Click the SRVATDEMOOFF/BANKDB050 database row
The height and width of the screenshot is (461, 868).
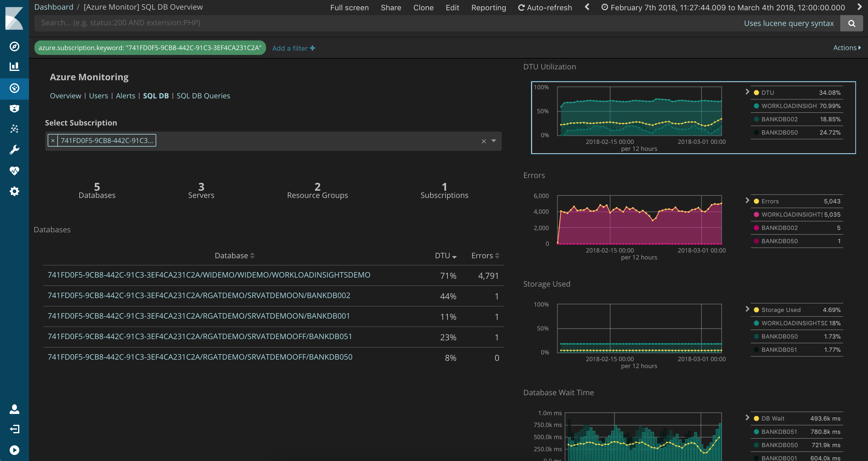tap(273, 358)
